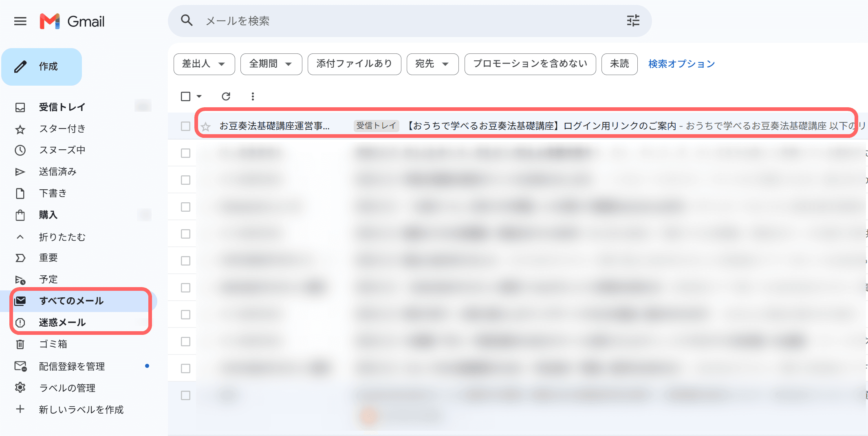Star the お豆奏法基礎講座 email
868x436 pixels.
[206, 126]
